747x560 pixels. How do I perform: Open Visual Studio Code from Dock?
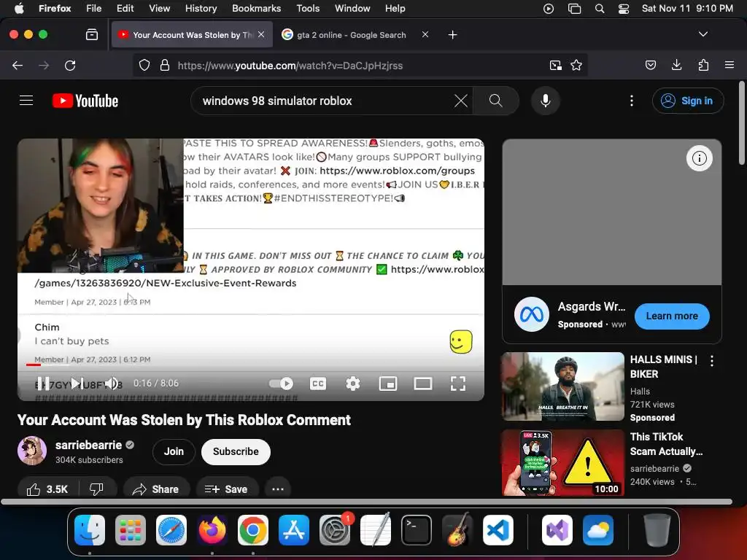pos(498,530)
